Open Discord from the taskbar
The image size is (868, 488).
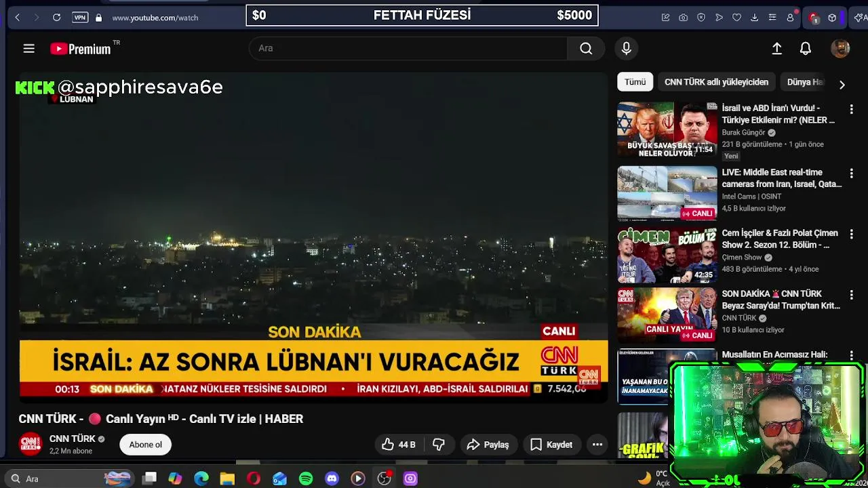click(332, 479)
